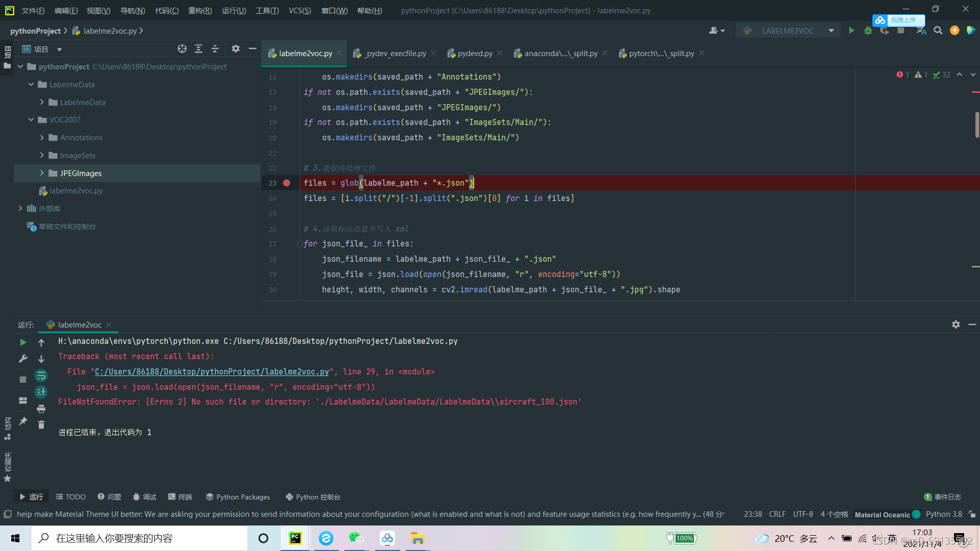The height and width of the screenshot is (551, 980).
Task: Open Search Everywhere magnifier
Action: tap(938, 31)
